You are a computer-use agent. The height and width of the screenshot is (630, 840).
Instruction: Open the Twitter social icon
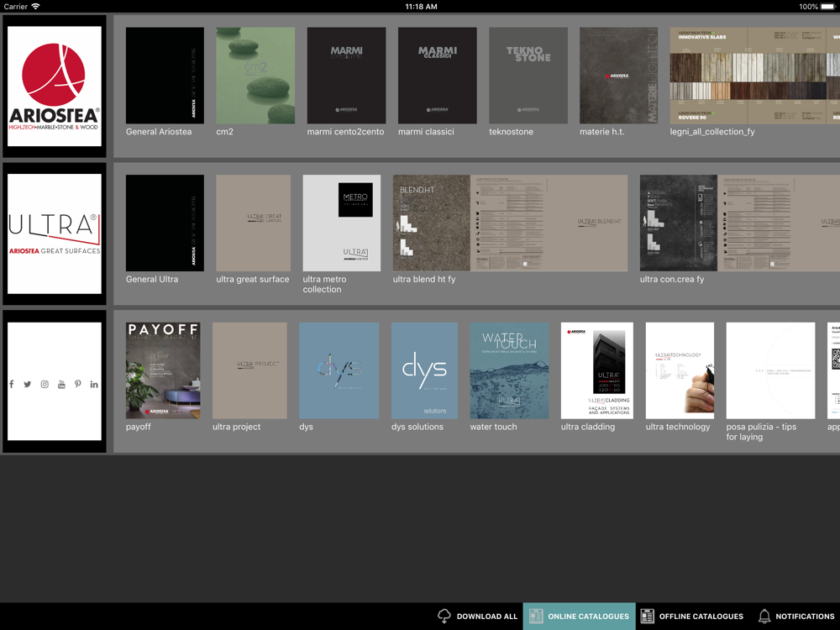coord(28,384)
